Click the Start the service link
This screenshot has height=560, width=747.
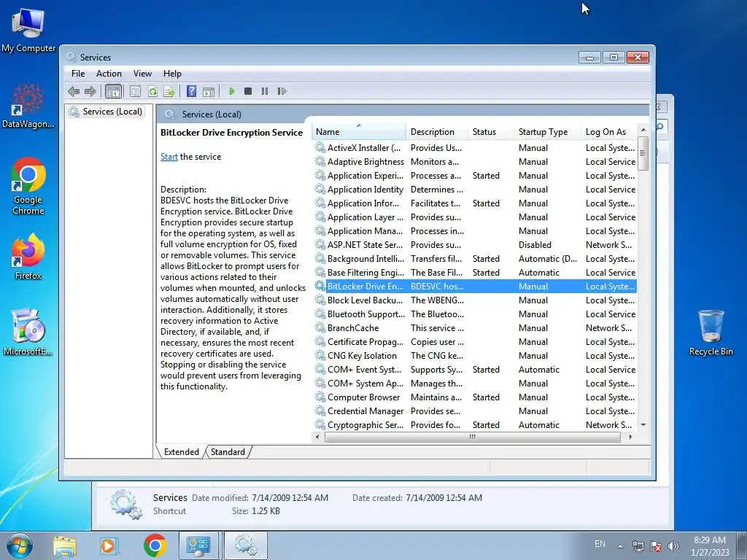pyautogui.click(x=169, y=157)
